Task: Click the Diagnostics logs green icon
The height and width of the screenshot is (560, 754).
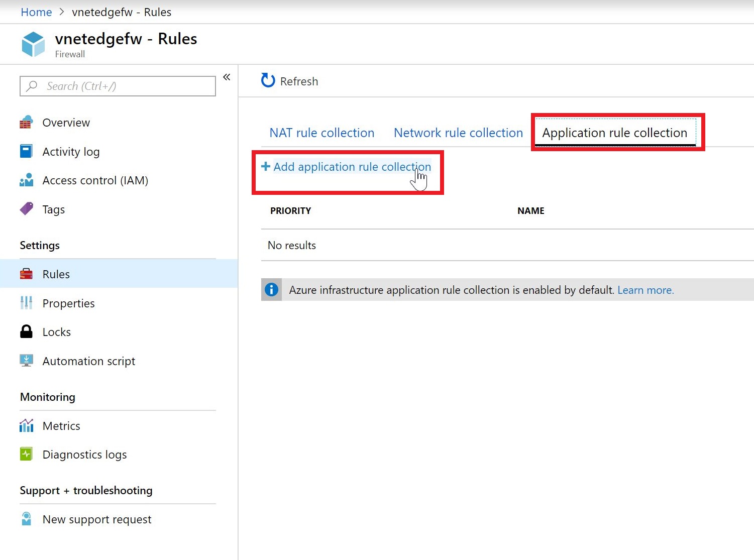Action: pos(26,455)
